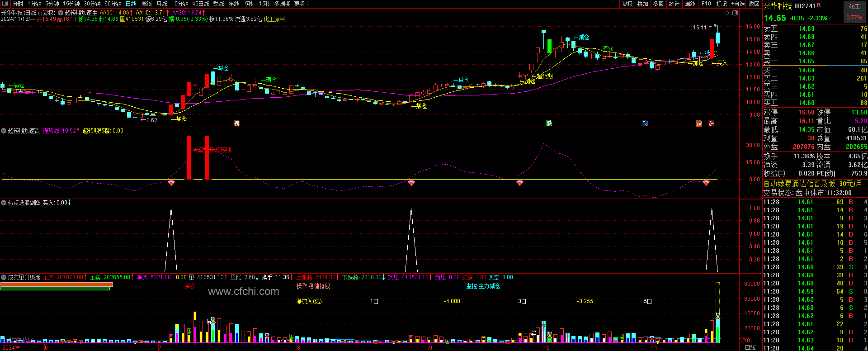Add stock with +自选 button
This screenshot has height=351, width=868.
[x=738, y=4]
